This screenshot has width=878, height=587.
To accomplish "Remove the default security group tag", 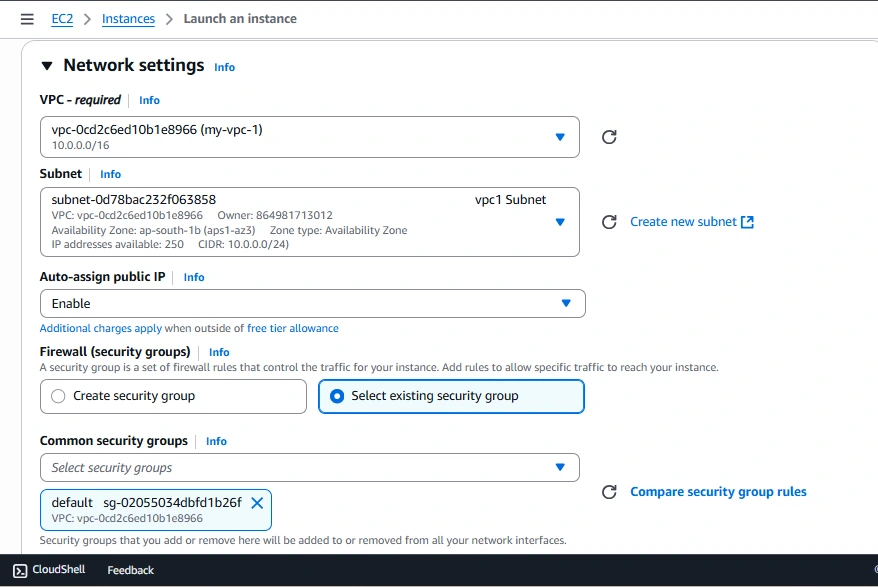I will point(257,503).
